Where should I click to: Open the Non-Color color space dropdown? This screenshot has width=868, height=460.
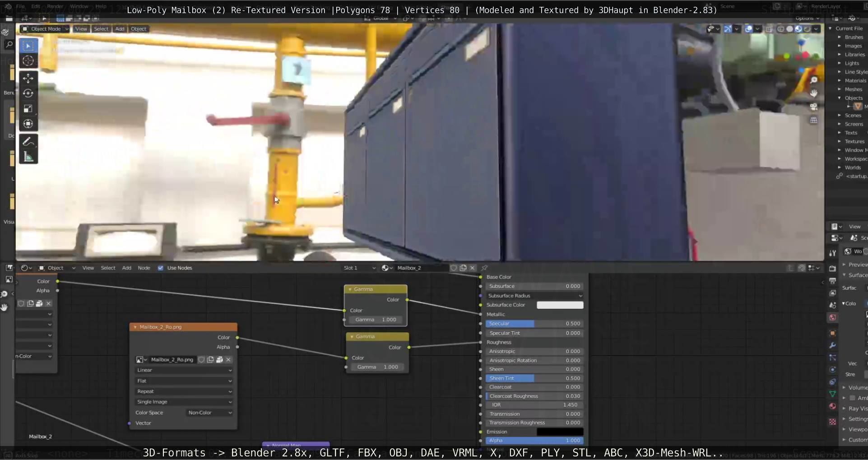tap(210, 413)
